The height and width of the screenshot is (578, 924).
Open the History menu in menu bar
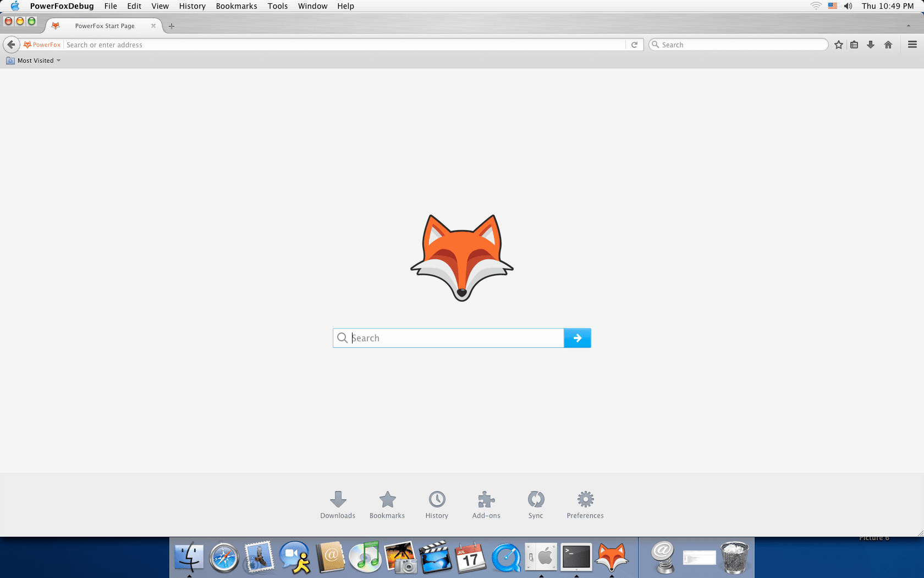click(192, 6)
